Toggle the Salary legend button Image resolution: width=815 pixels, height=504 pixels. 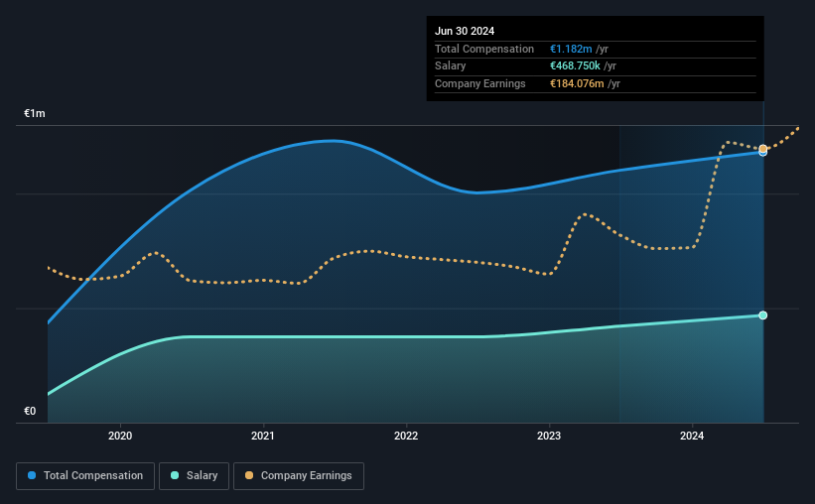tap(194, 476)
